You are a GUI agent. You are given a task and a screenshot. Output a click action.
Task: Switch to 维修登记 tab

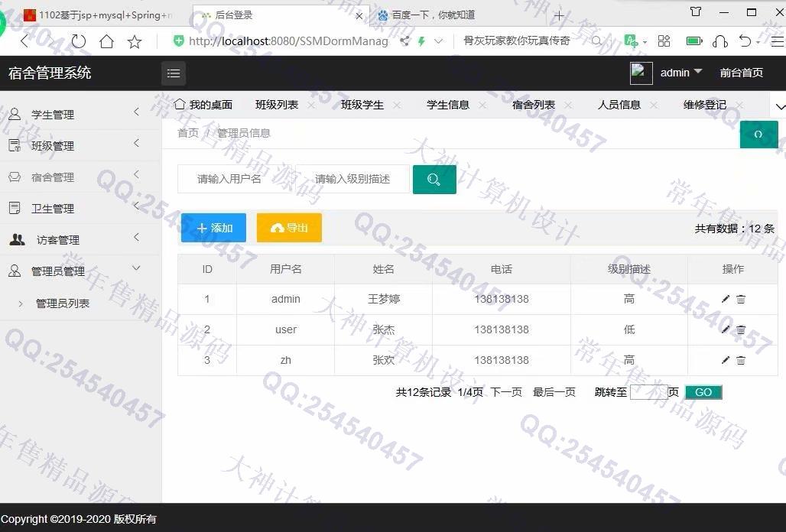[705, 105]
